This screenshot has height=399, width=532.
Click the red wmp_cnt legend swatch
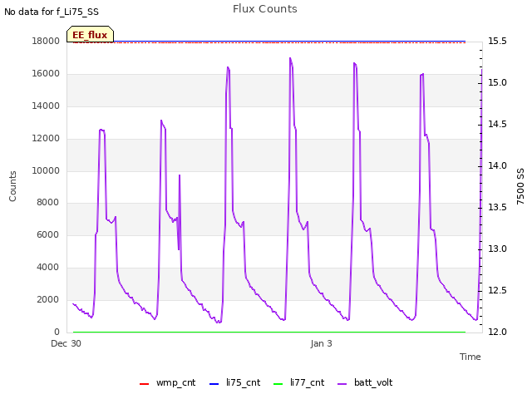click(x=144, y=384)
